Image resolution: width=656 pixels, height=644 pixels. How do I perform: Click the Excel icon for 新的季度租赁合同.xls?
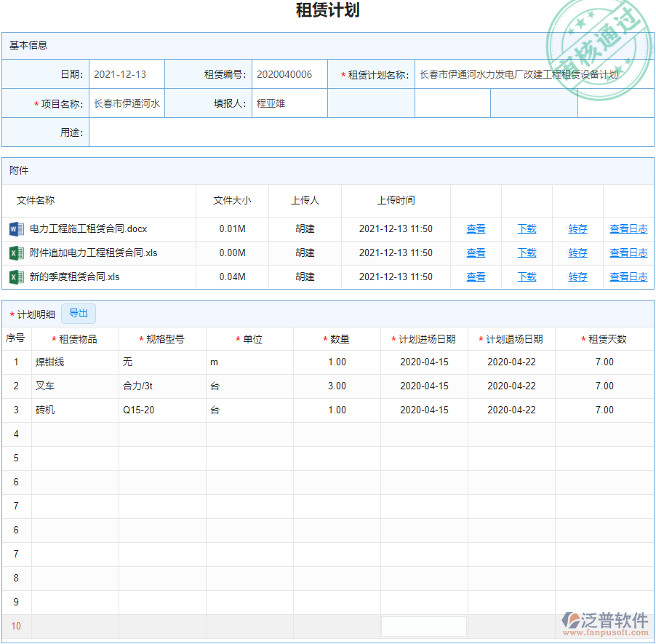[x=18, y=277]
